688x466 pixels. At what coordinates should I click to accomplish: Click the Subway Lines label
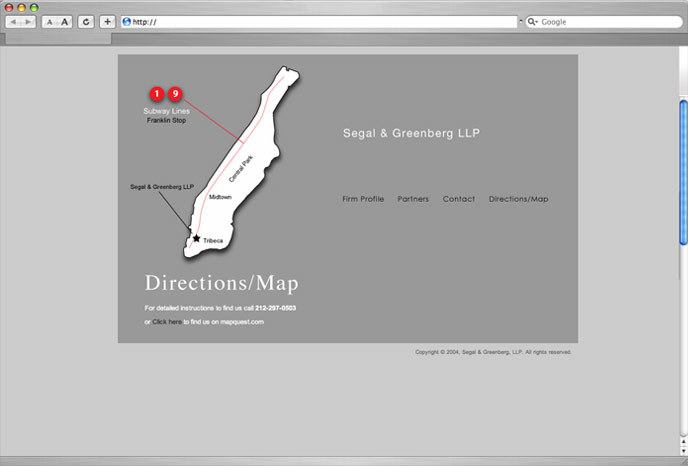pos(166,111)
